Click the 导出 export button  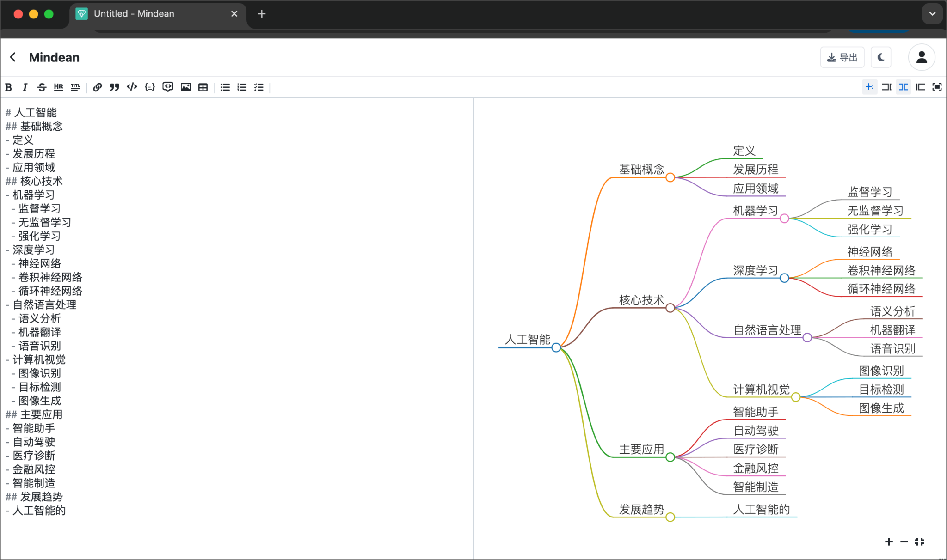point(842,57)
